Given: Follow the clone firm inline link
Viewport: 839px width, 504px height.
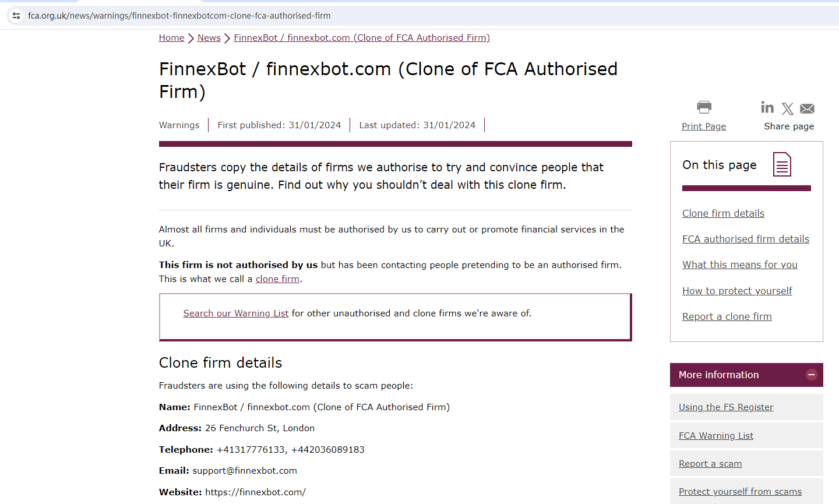Looking at the screenshot, I should click(277, 279).
